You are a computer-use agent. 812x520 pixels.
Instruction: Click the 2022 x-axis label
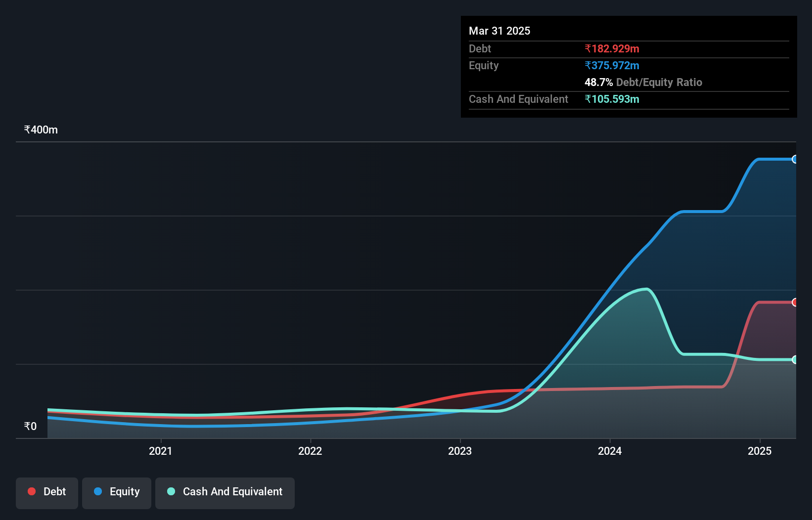pyautogui.click(x=310, y=451)
